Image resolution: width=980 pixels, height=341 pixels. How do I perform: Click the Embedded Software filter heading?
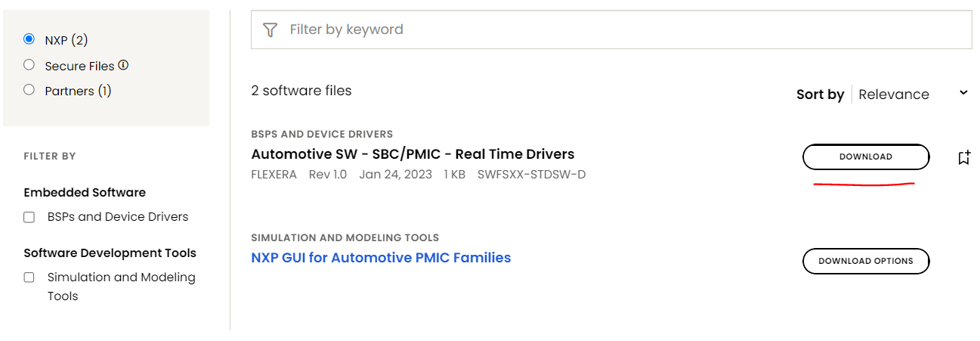coord(85,193)
